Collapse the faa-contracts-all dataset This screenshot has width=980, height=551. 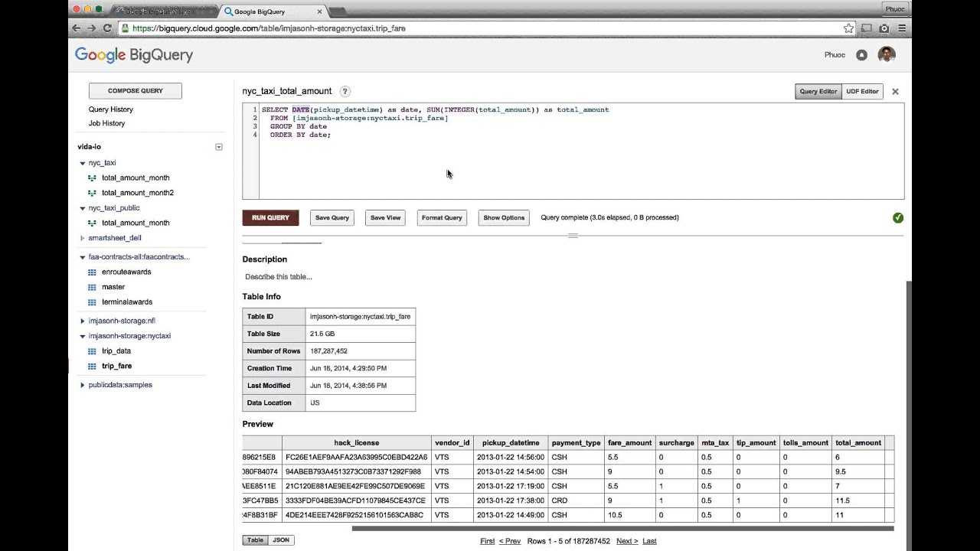(83, 257)
